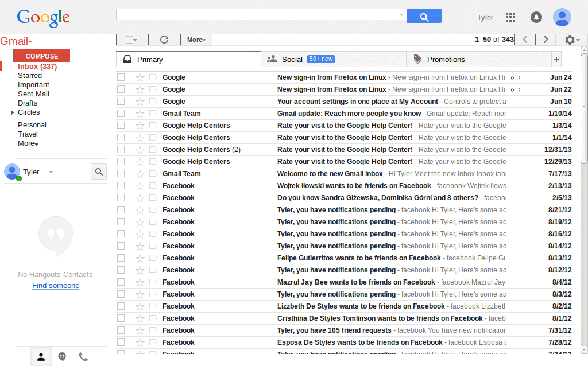Open the Starred folder
The image size is (588, 370).
point(30,76)
